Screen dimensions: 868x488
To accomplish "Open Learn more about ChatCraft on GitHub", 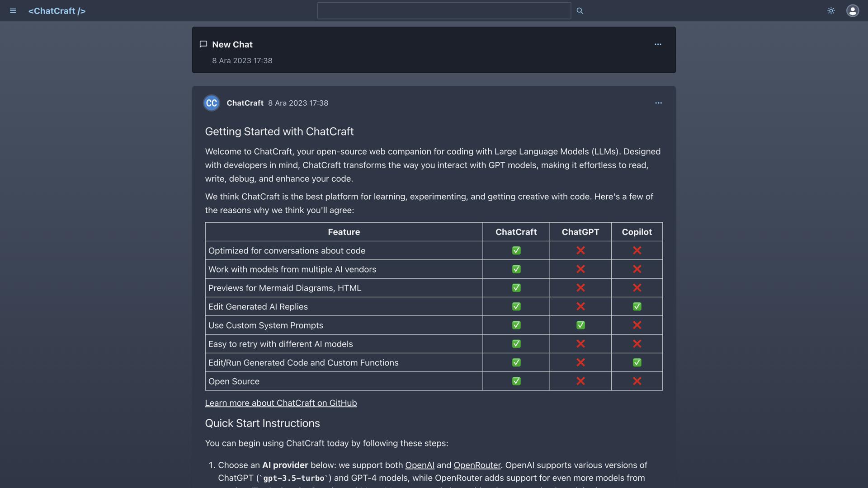I will pos(281,403).
